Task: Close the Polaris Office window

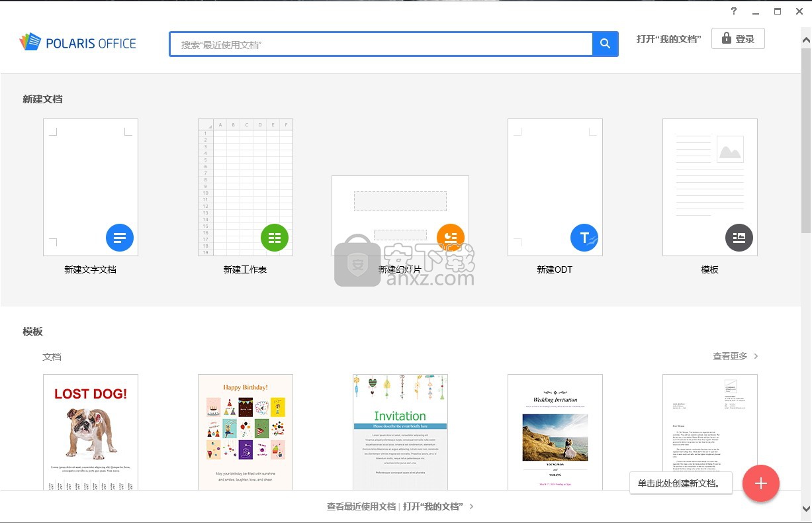Action: 799,11
